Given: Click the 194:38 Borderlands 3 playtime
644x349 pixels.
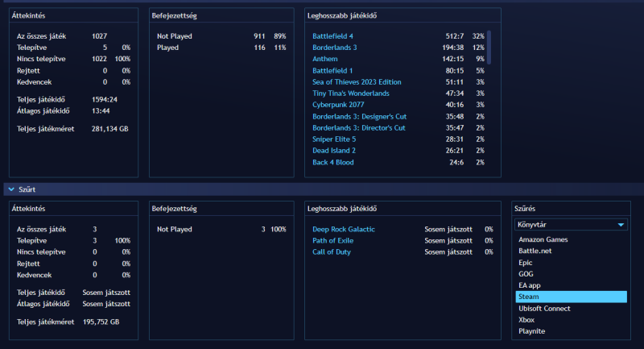Looking at the screenshot, I should click(x=452, y=48).
